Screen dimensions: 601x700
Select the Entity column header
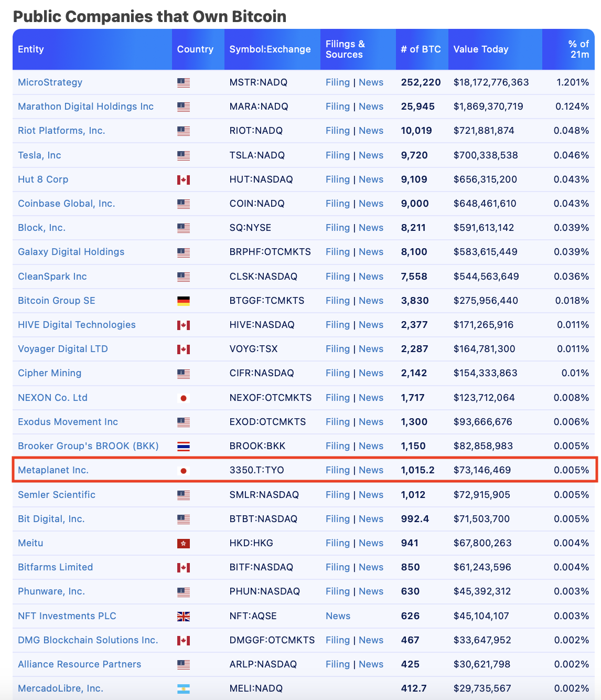31,49
